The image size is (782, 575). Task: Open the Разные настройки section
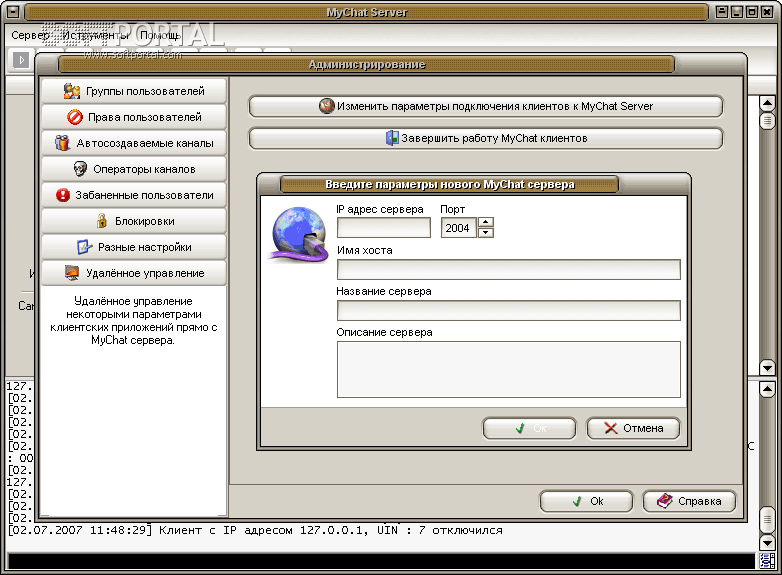coord(134,247)
